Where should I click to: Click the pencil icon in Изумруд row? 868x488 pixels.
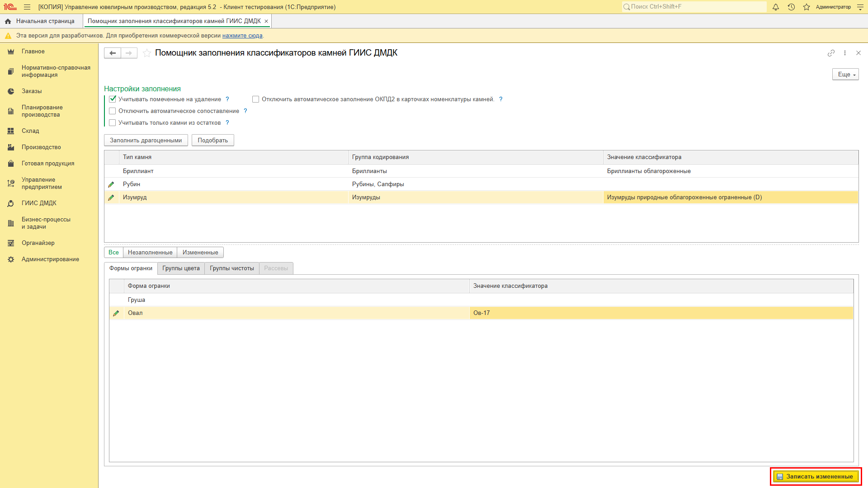coord(111,197)
